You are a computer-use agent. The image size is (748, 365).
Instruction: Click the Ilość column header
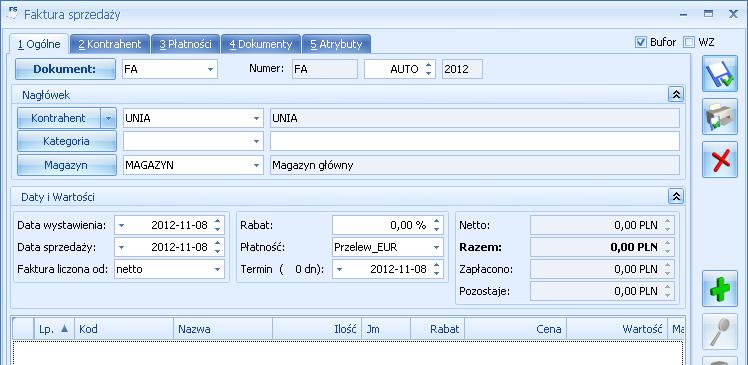tap(317, 329)
